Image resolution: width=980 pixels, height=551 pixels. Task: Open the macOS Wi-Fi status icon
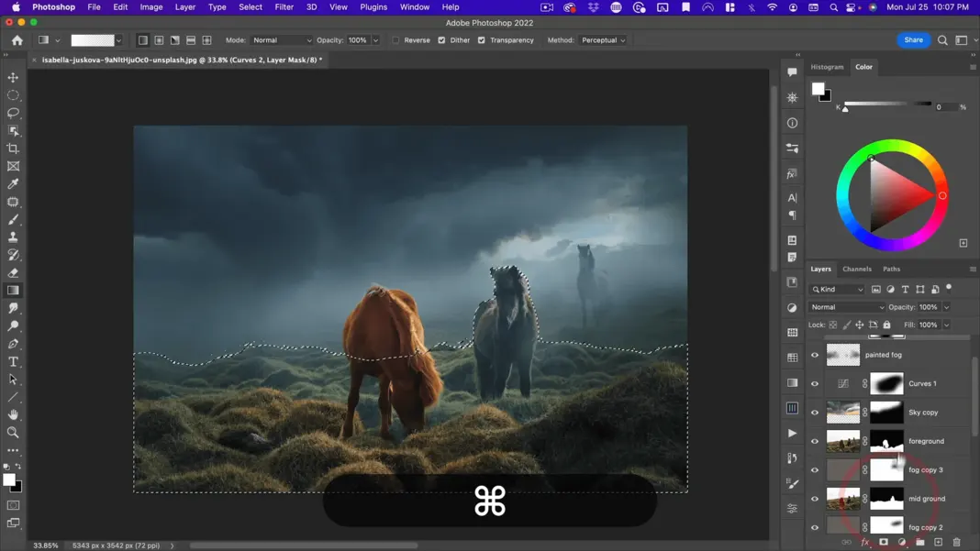click(773, 6)
